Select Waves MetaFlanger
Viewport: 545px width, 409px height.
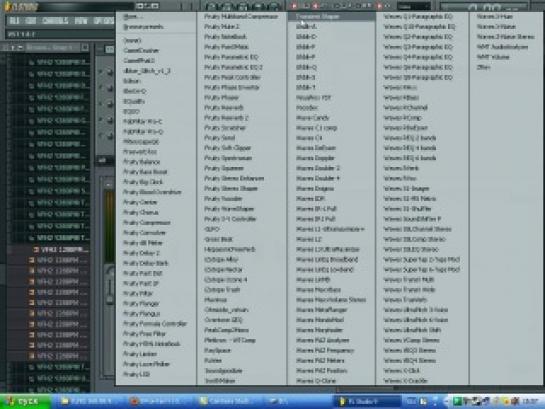322,310
